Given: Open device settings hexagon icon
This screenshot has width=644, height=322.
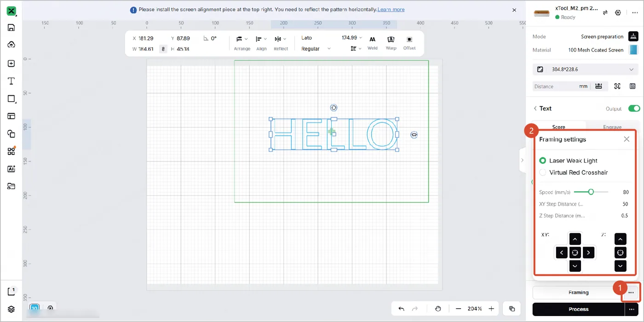Looking at the screenshot, I should click(618, 12).
